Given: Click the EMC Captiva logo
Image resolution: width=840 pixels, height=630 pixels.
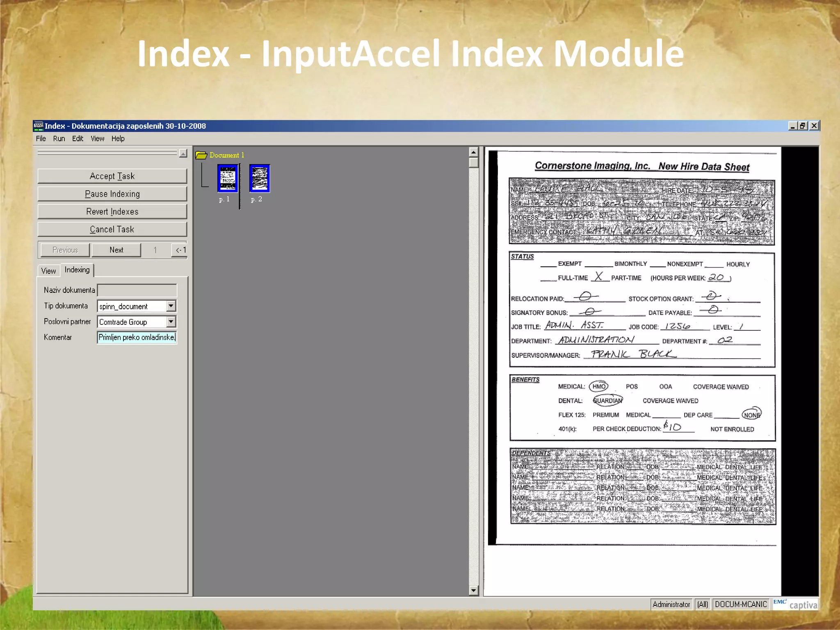Looking at the screenshot, I should 796,604.
